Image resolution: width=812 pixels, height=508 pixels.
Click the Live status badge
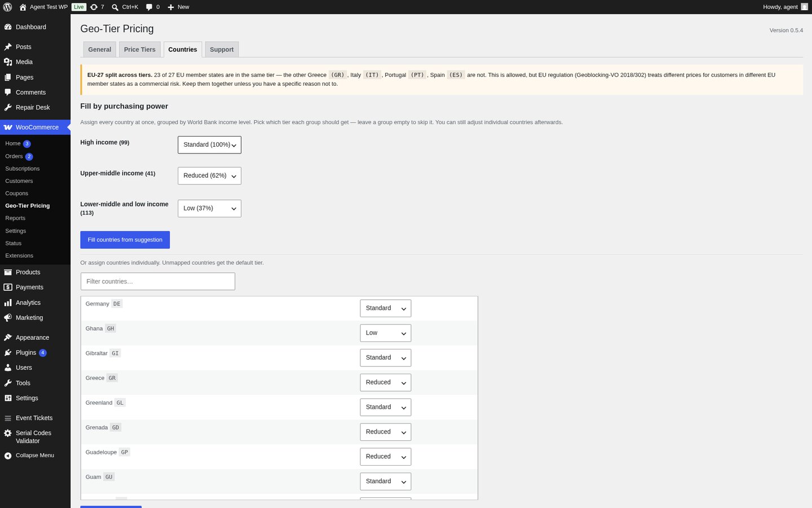(x=79, y=7)
